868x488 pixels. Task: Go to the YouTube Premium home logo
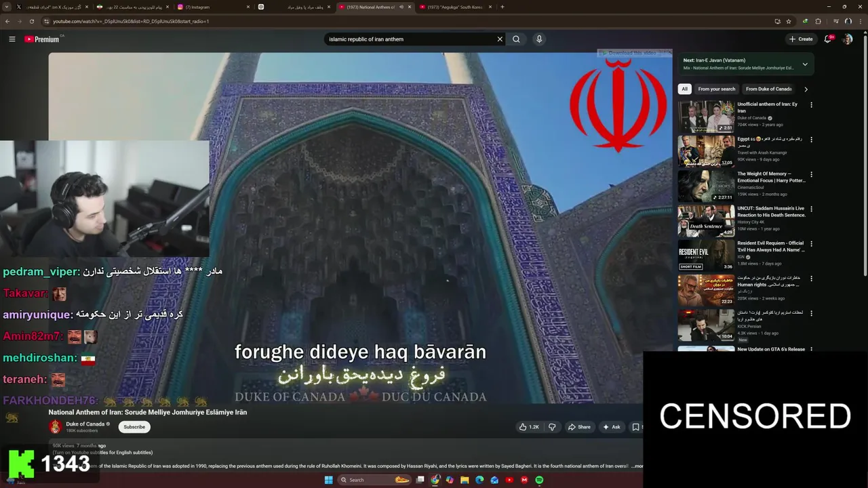(x=43, y=39)
